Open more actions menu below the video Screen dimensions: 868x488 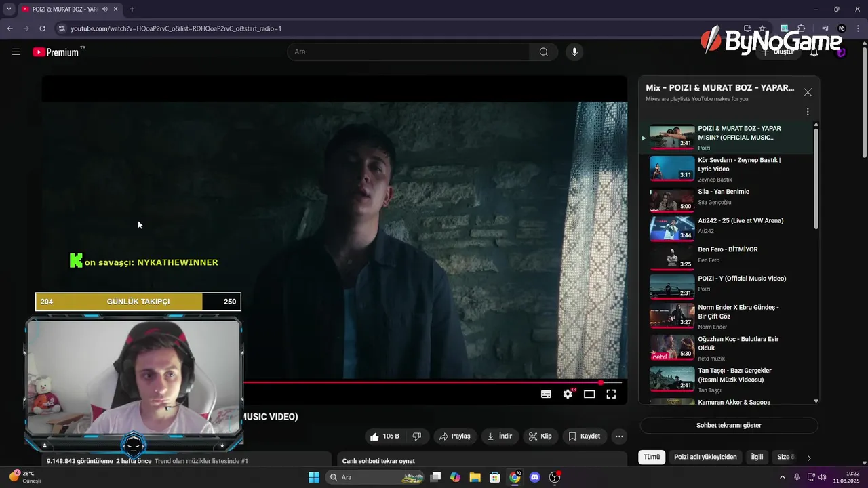(x=619, y=436)
